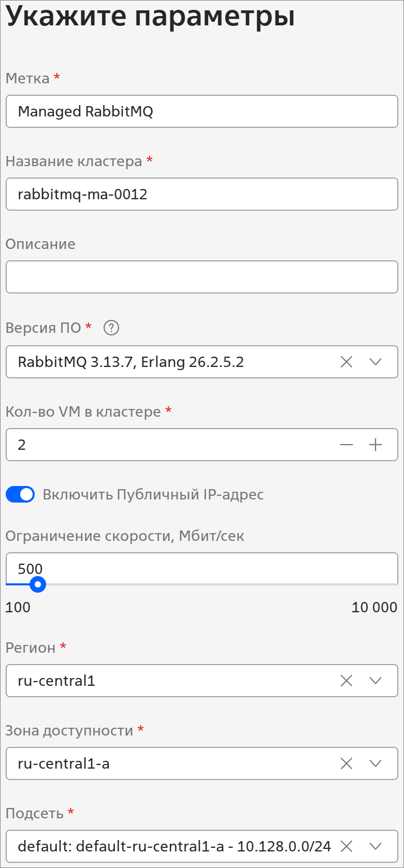Viewport: 404px width, 868px height.
Task: Select the Кол-во VM в кластере number field
Action: coord(171,445)
